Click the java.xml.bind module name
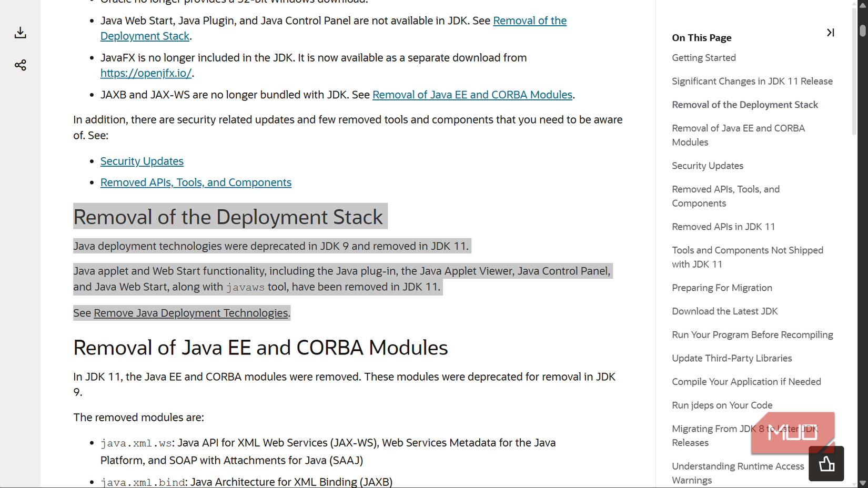 143,482
